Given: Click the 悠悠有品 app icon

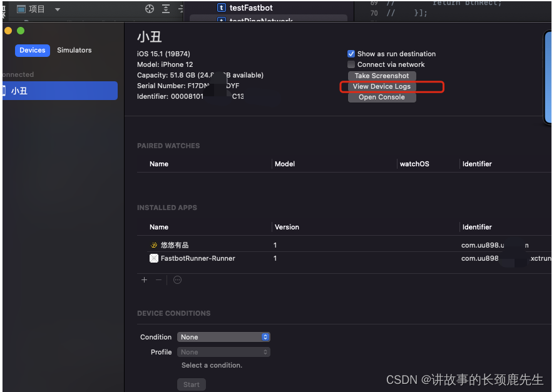Looking at the screenshot, I should pyautogui.click(x=154, y=245).
